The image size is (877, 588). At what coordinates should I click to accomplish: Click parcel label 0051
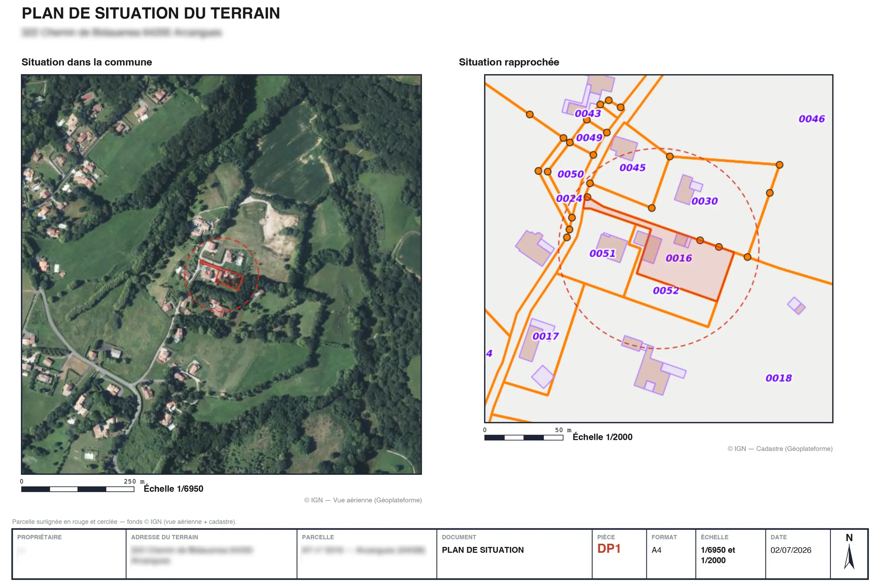pos(602,253)
